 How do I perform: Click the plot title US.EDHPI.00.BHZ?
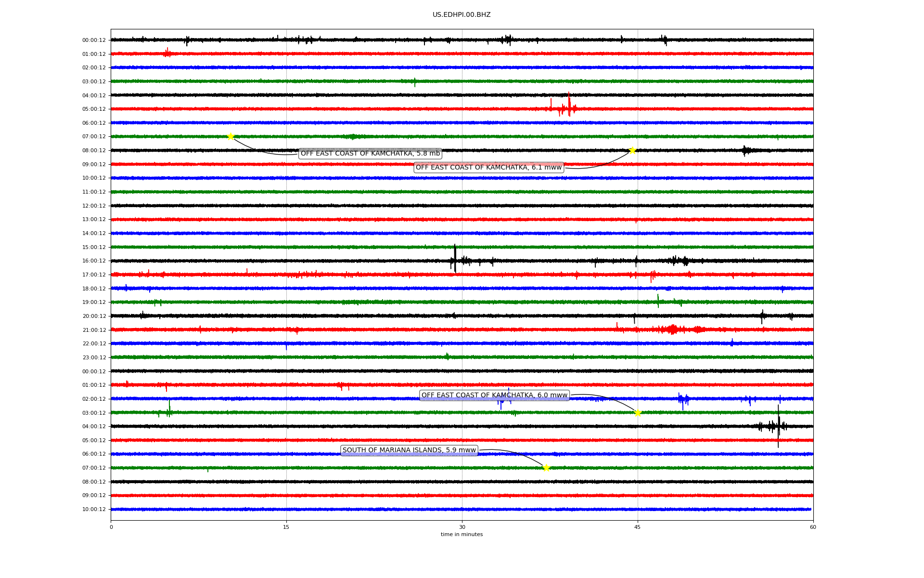click(462, 15)
